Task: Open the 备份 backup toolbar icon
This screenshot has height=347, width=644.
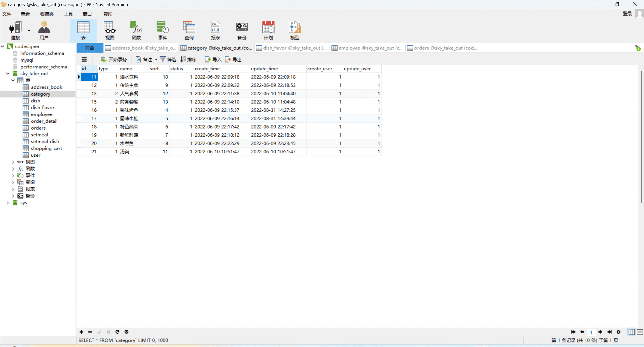Action: (242, 30)
